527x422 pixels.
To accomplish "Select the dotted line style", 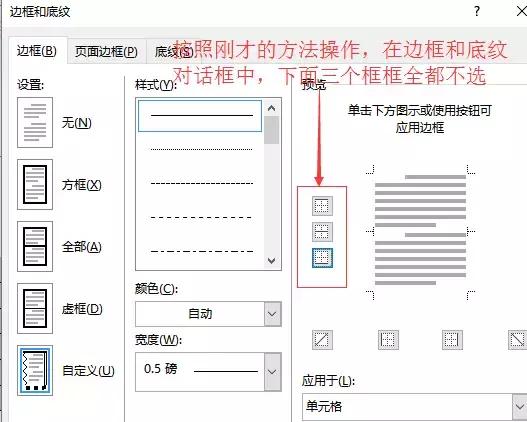I will click(x=201, y=149).
